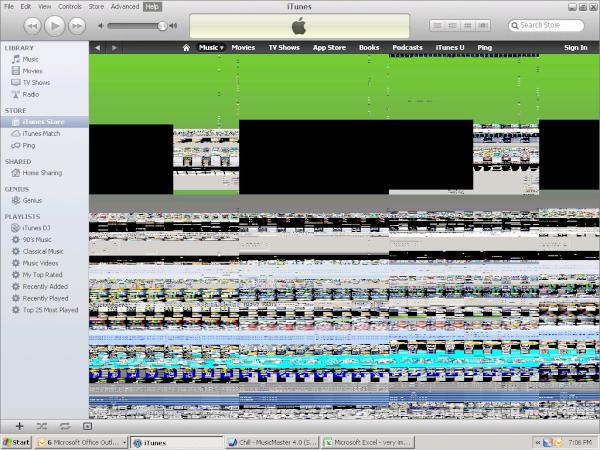The height and width of the screenshot is (450, 600).
Task: Open the Podcasts store tab
Action: tap(407, 47)
